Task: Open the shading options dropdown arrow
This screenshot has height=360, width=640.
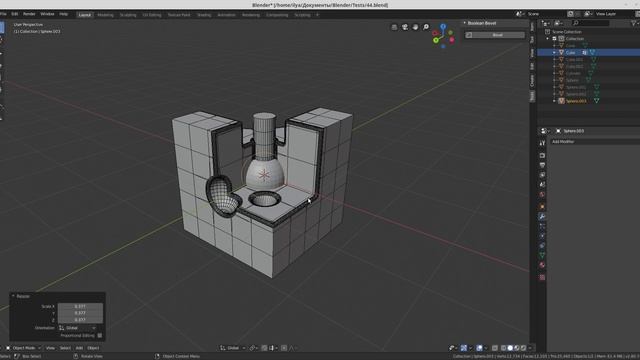Action: pyautogui.click(x=530, y=348)
